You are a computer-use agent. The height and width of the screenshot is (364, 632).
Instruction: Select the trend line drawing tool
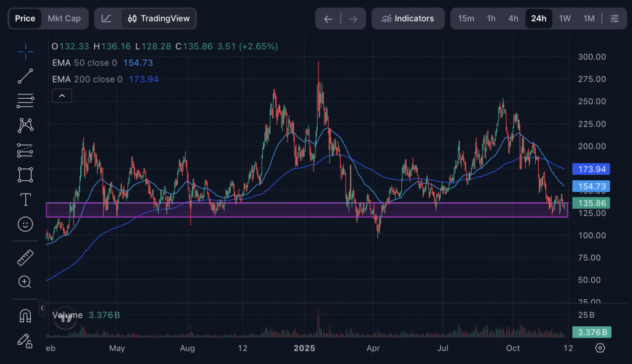pyautogui.click(x=25, y=77)
